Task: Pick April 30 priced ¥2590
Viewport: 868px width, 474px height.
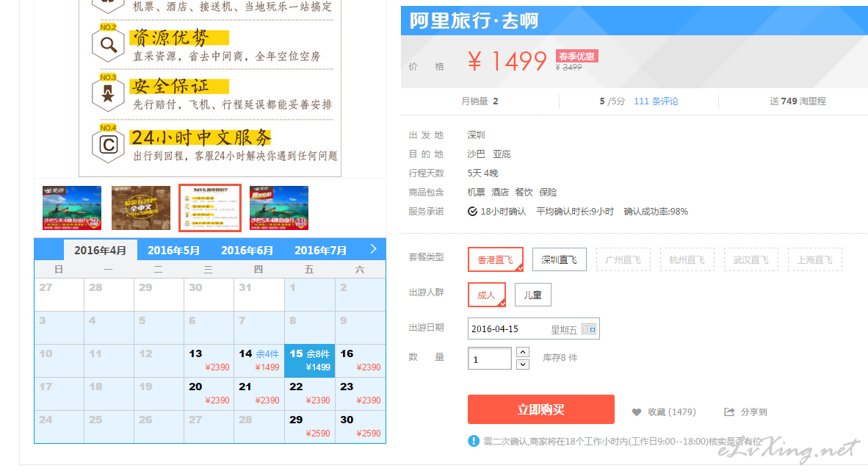Action: 361,427
